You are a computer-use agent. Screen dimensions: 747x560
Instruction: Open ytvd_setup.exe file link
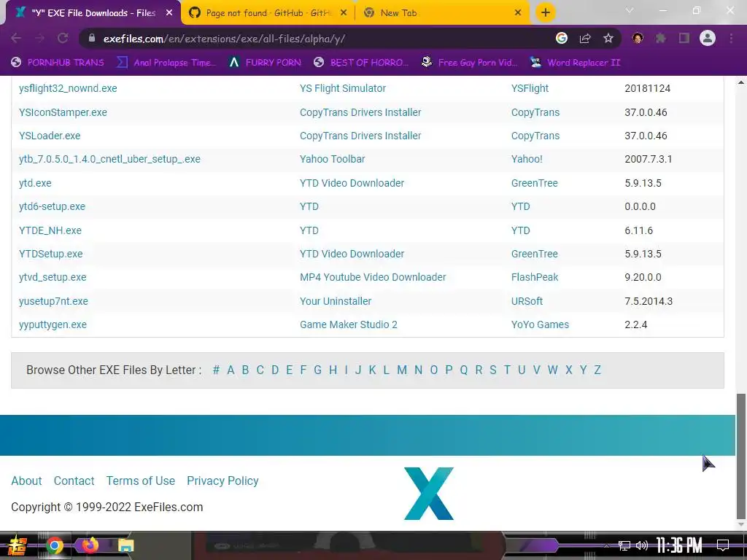point(53,277)
